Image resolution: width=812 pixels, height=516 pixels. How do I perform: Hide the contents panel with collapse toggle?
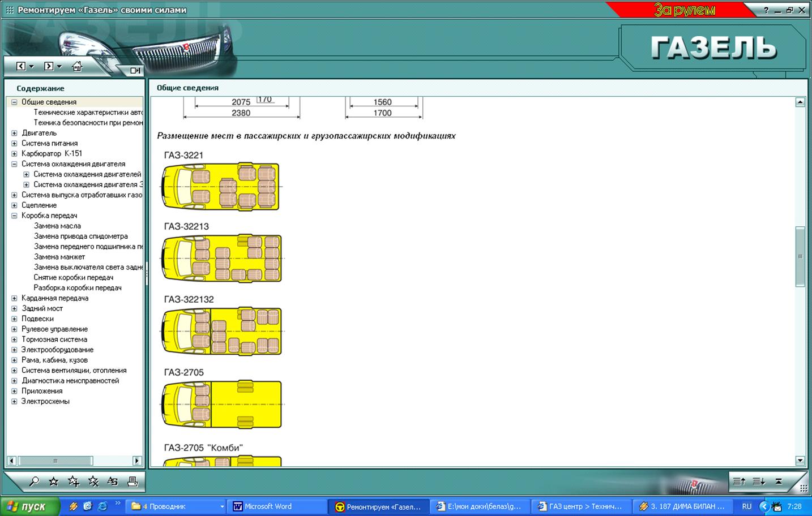point(135,70)
